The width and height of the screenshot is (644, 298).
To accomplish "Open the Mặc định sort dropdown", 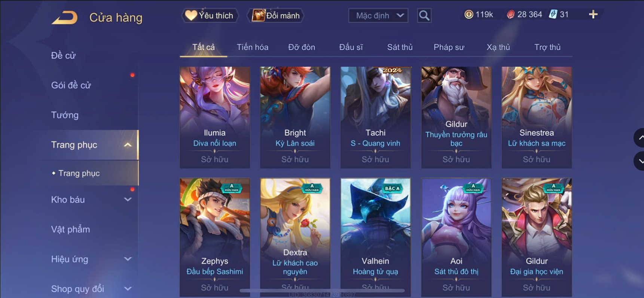I will pyautogui.click(x=378, y=16).
